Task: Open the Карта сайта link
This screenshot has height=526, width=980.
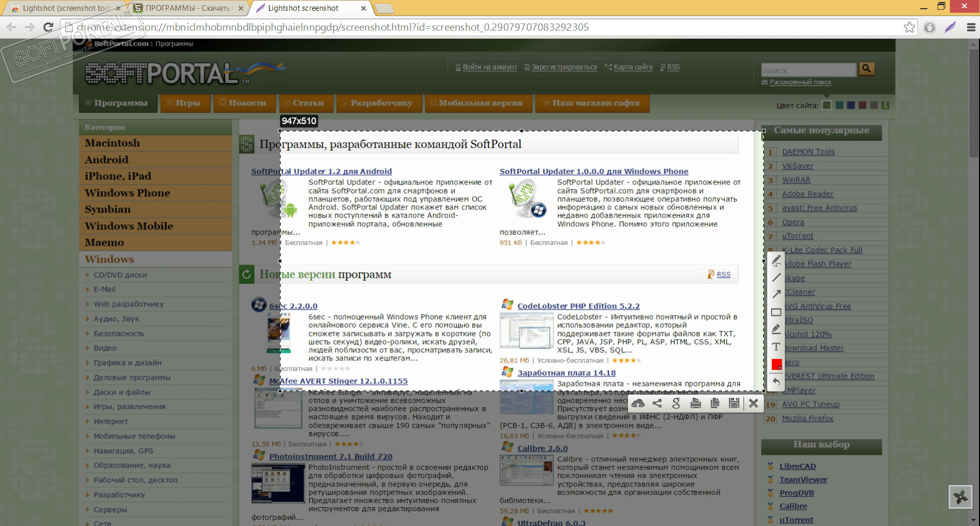Action: click(x=633, y=67)
